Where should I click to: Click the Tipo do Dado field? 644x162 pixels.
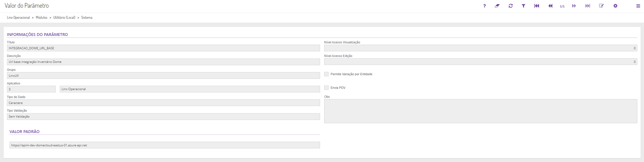pyautogui.click(x=163, y=103)
